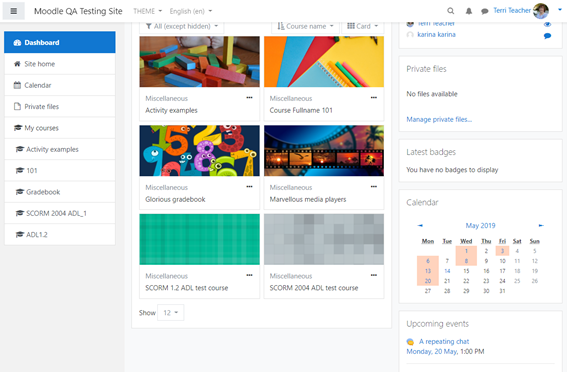
Task: Open Private files in the sidebar
Action: [60, 107]
